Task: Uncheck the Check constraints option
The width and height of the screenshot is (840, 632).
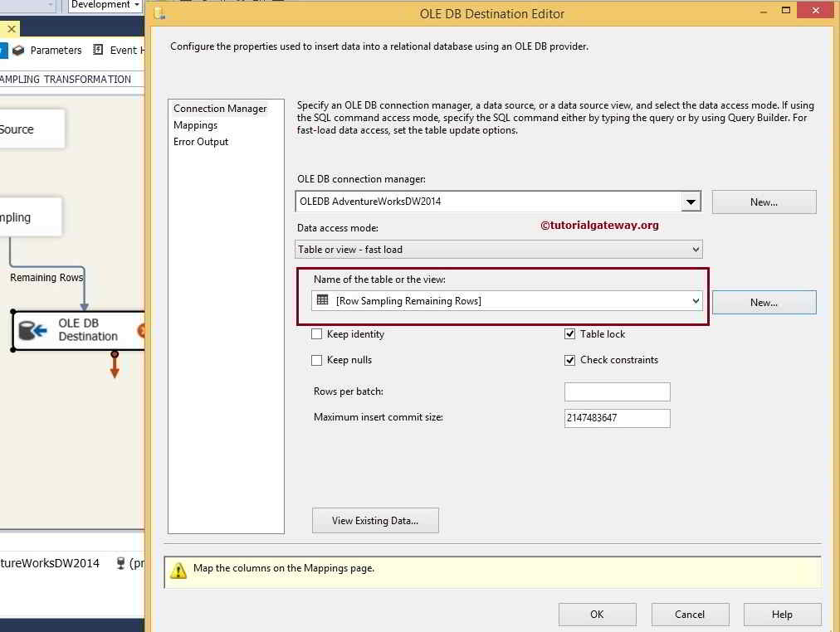Action: tap(569, 360)
